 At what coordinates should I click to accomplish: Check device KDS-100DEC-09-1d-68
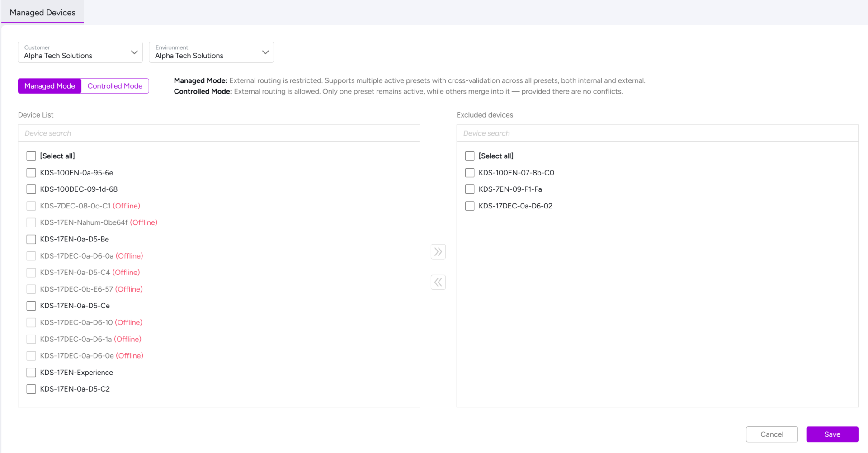click(31, 189)
